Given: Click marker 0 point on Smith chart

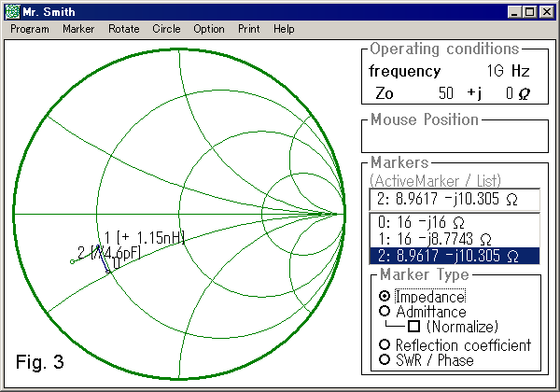Looking at the screenshot, I should (108, 272).
